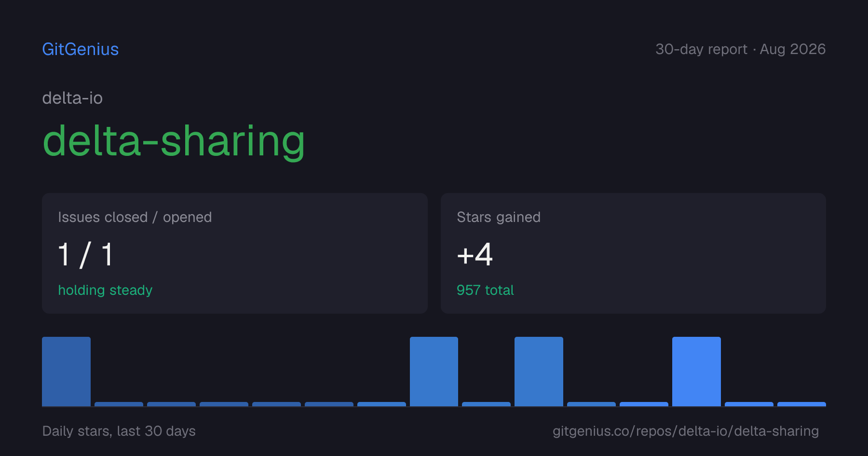Click the GitGenius brand link

[x=81, y=49]
